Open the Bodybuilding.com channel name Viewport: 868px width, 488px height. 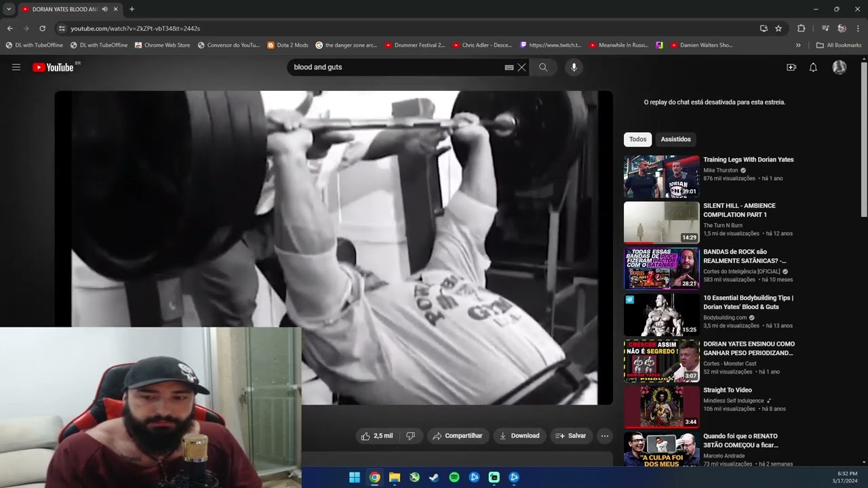[725, 317]
